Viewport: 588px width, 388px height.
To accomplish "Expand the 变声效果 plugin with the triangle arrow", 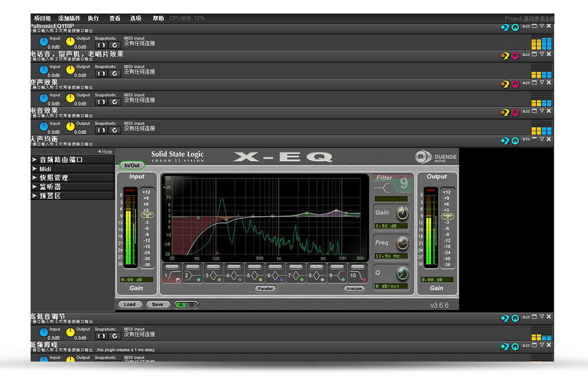I will 542,82.
